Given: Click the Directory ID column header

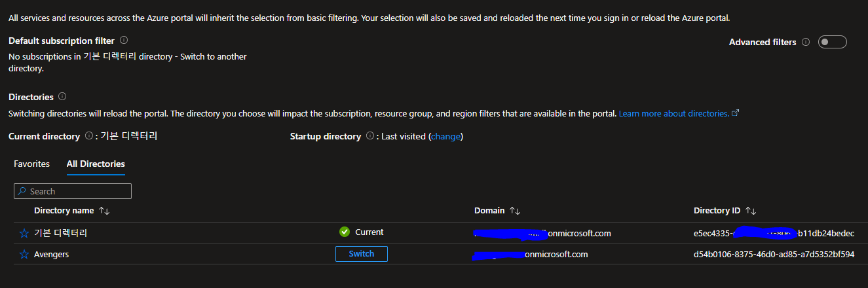Looking at the screenshot, I should pyautogui.click(x=717, y=211).
